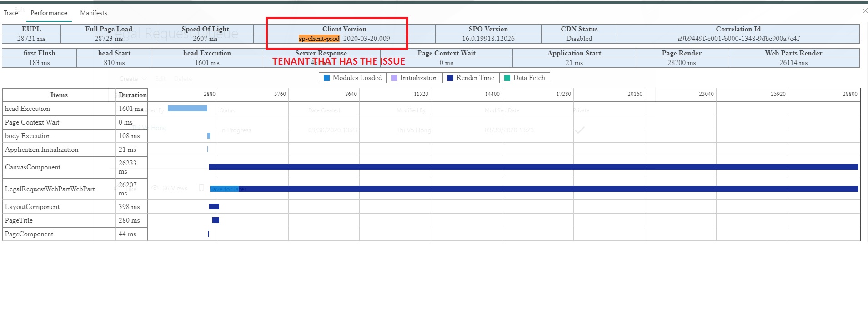868x324 pixels.
Task: Click the CanvasComponent duration 26233 ms
Action: 127,167
